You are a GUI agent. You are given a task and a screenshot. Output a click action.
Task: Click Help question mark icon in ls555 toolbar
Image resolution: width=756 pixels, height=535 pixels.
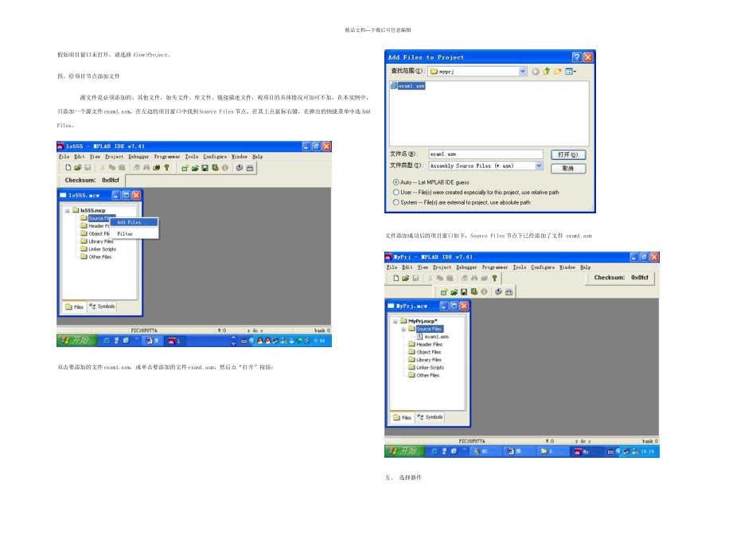[x=167, y=168]
